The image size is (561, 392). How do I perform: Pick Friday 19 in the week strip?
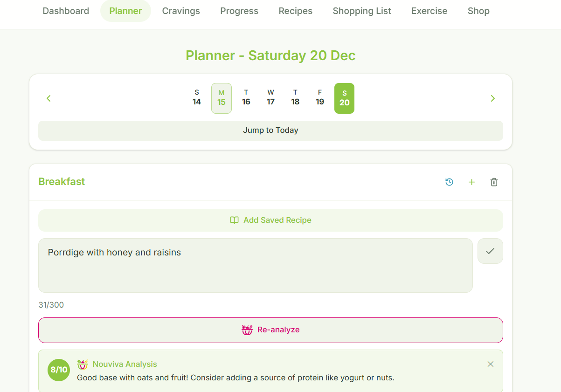(x=320, y=98)
